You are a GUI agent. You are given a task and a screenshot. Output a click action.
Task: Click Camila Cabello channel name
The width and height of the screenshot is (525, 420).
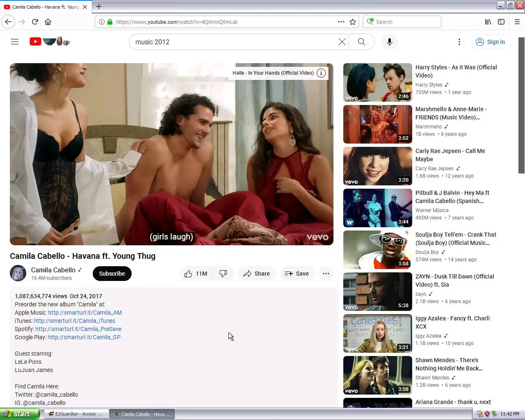click(x=53, y=270)
